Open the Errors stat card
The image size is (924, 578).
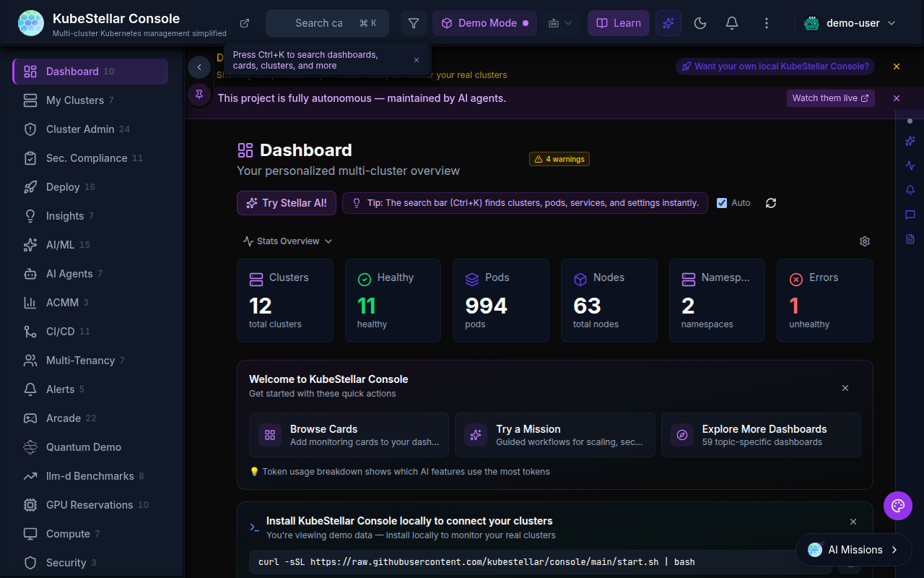click(x=825, y=301)
